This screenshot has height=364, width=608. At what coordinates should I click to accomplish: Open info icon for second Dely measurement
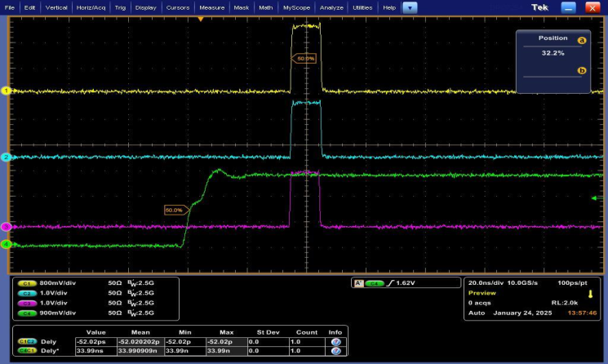(x=335, y=350)
